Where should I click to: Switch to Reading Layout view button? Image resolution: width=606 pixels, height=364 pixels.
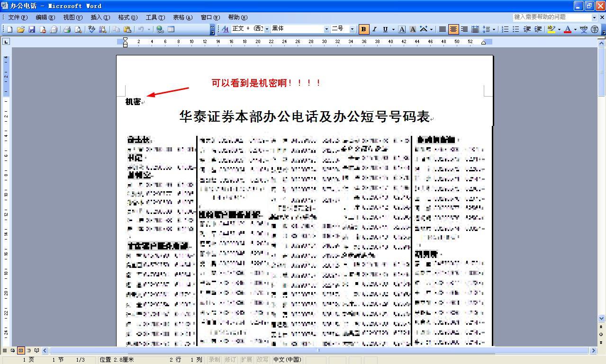tap(37, 351)
